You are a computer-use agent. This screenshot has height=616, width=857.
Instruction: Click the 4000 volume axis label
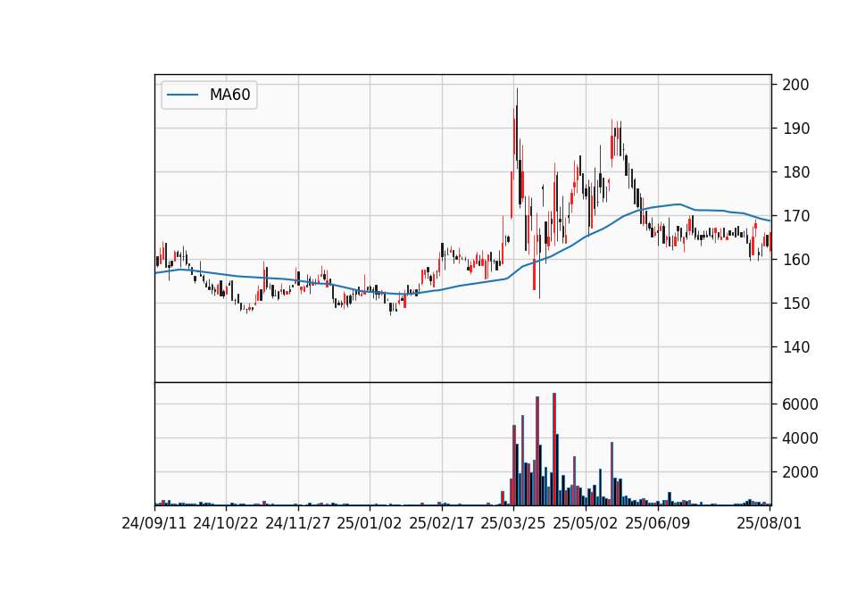[800, 438]
